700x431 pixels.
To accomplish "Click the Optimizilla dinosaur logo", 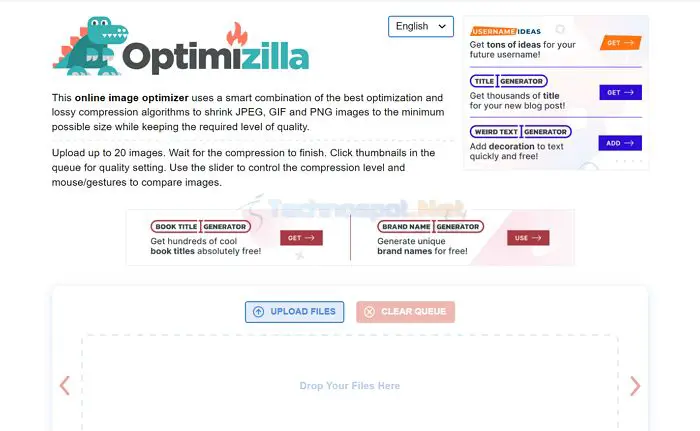I will 90,46.
